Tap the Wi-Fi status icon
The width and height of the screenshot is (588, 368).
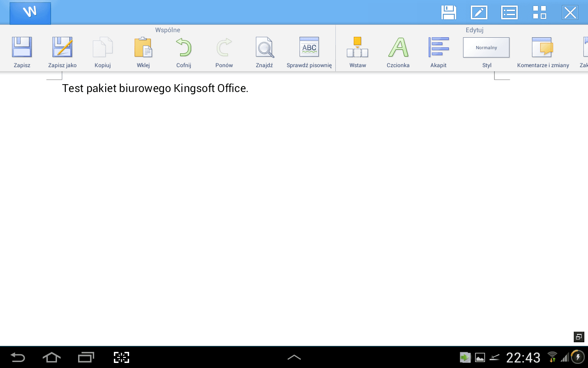click(x=552, y=356)
